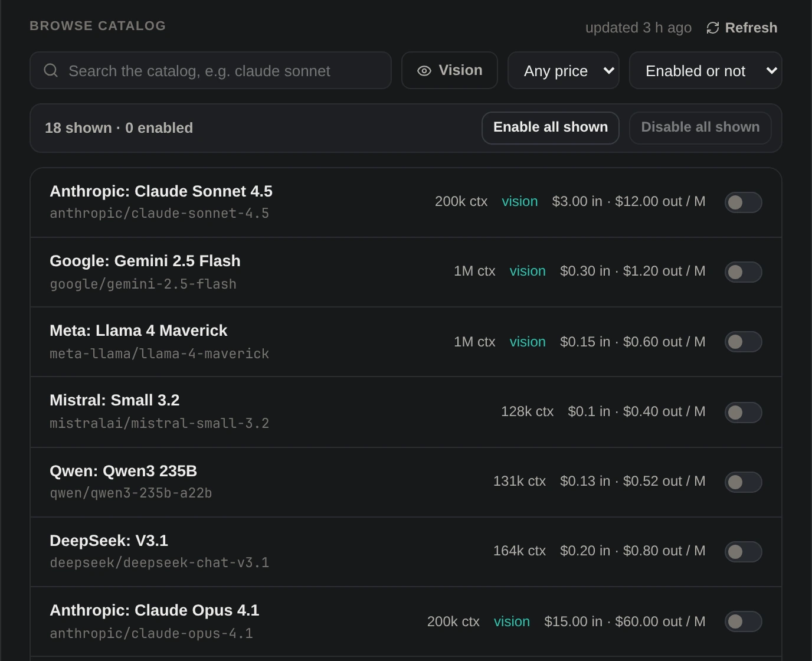Image resolution: width=812 pixels, height=661 pixels.
Task: Click the $15.00 in · $60.00 out price
Action: coord(625,621)
